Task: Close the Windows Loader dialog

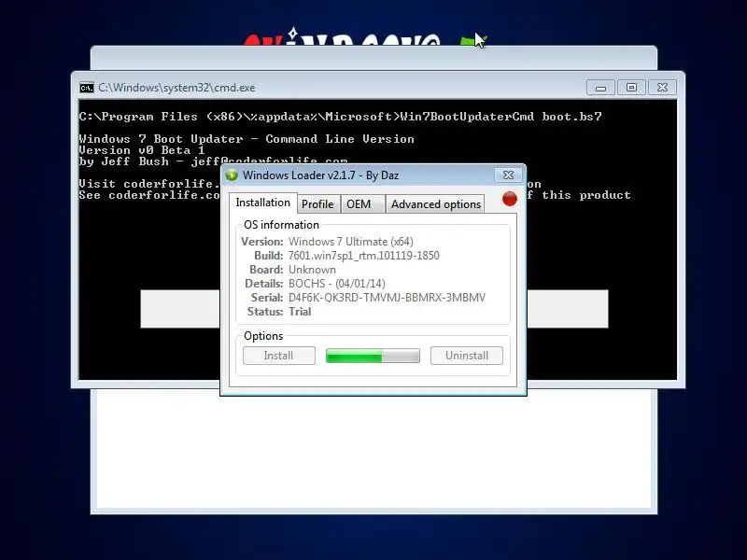Action: point(508,175)
